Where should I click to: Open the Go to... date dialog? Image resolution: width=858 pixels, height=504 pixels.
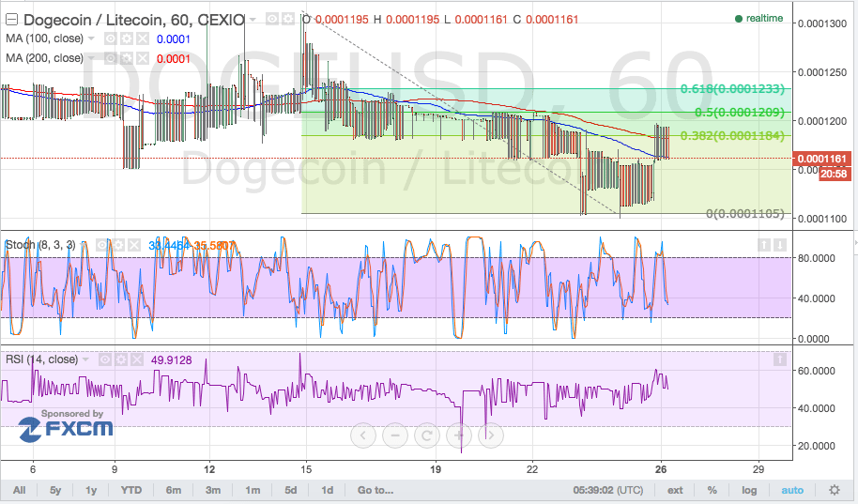click(x=375, y=490)
